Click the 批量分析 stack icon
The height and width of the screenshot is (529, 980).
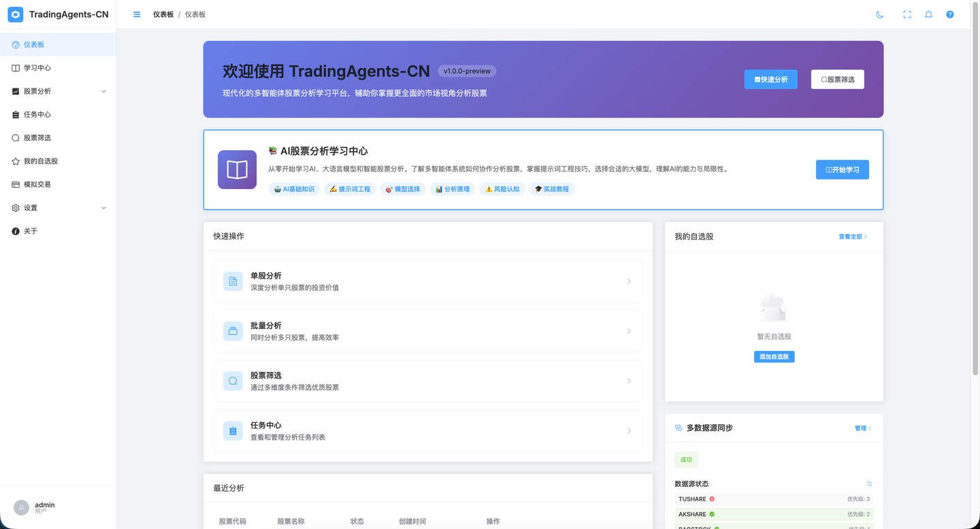[x=233, y=331]
